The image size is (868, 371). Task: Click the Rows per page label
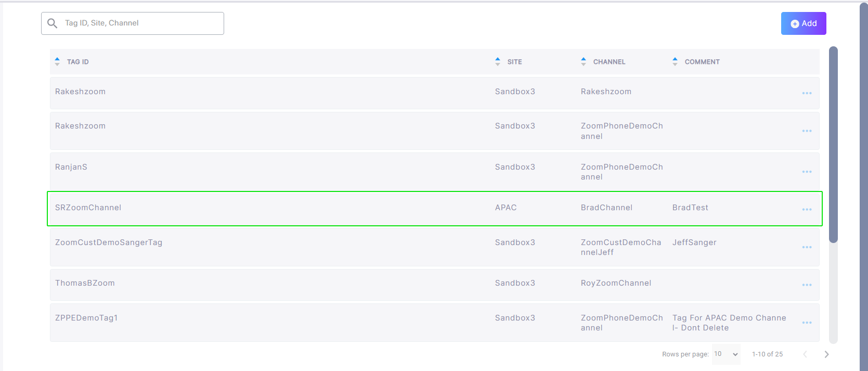point(685,354)
